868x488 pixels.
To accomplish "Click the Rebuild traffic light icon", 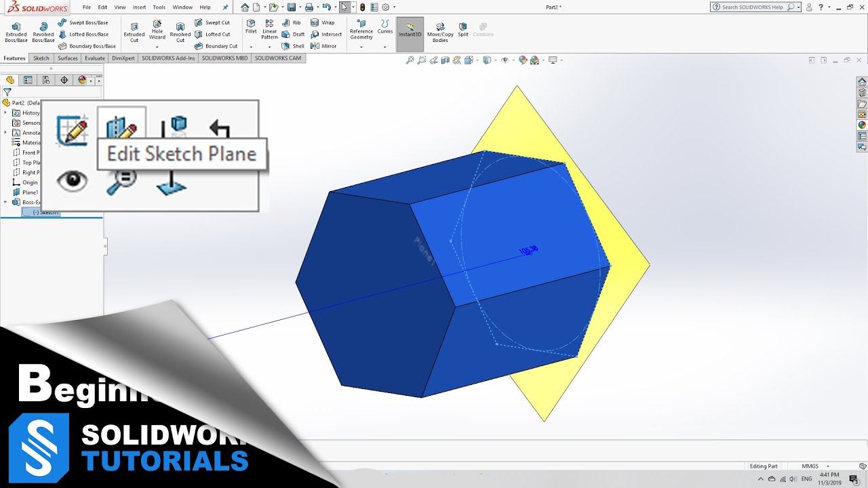I will (x=363, y=7).
